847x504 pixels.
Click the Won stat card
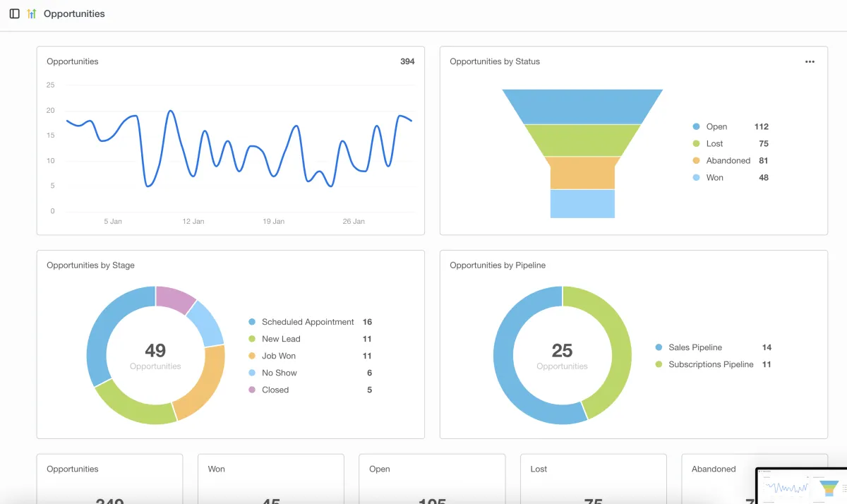[x=271, y=479]
